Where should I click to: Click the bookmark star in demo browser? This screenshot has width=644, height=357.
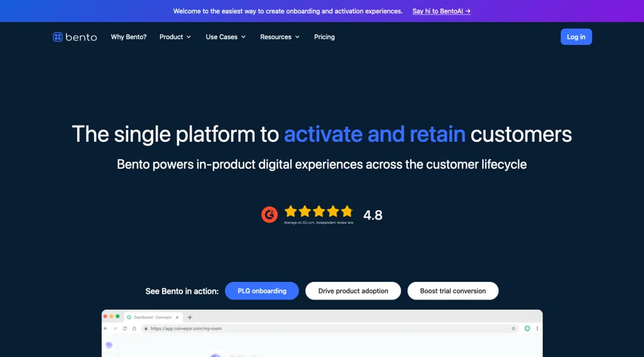point(514,329)
